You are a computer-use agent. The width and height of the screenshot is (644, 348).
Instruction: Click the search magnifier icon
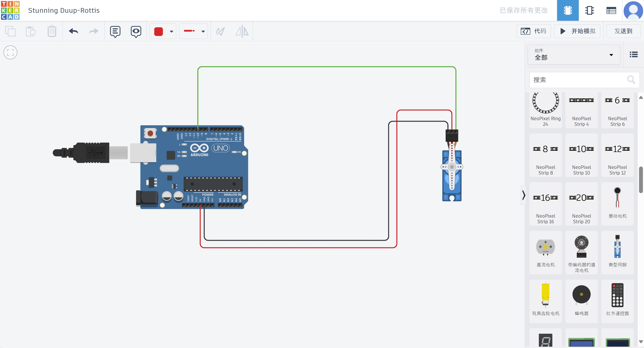click(x=631, y=80)
